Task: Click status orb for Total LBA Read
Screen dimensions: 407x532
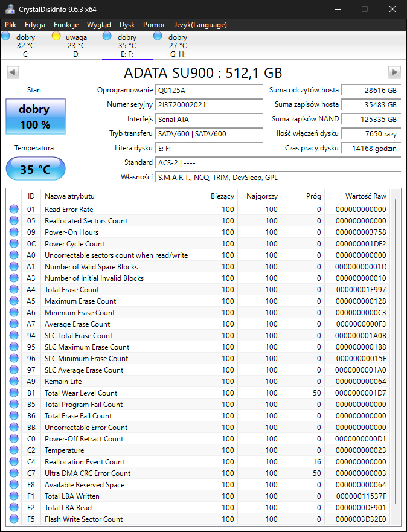Action: pos(14,508)
